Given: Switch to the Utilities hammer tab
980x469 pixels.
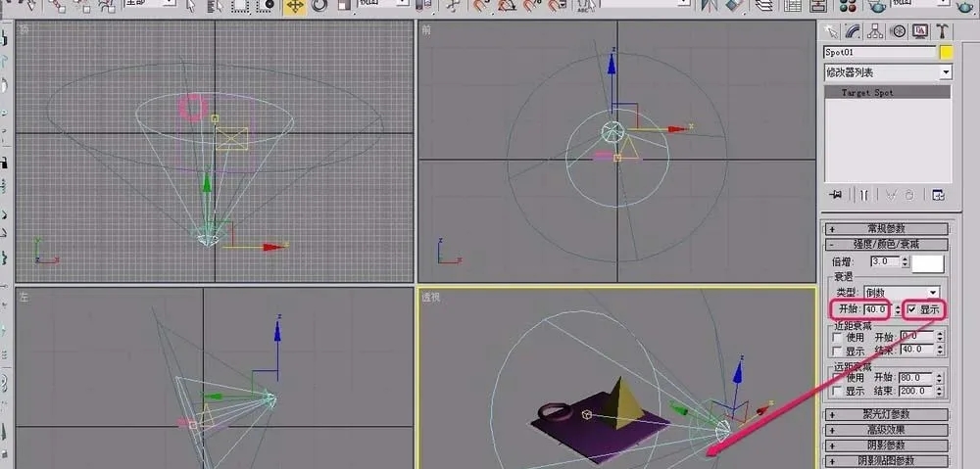Looking at the screenshot, I should pyautogui.click(x=942, y=31).
